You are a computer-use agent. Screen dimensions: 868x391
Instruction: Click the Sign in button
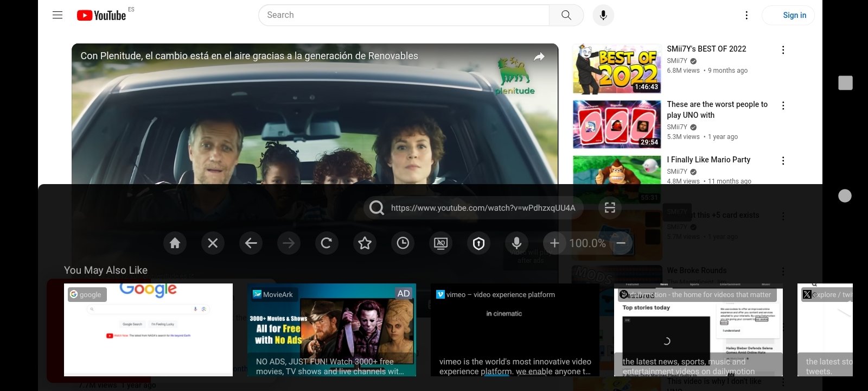coord(788,15)
